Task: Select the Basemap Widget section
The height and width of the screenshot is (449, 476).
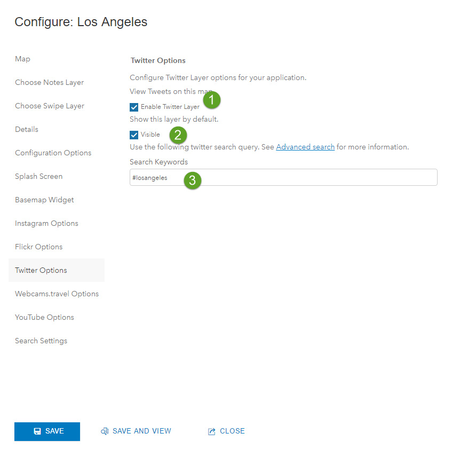Action: click(44, 200)
